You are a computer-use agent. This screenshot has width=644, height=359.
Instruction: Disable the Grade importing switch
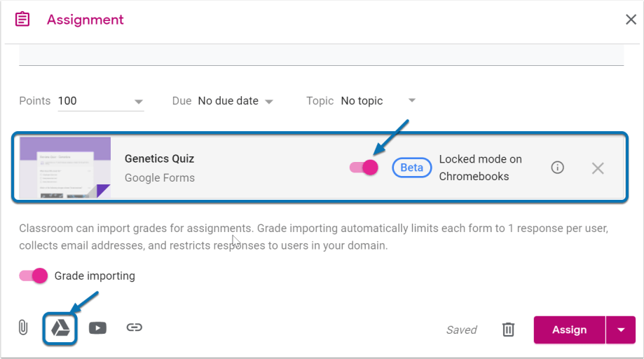point(34,276)
